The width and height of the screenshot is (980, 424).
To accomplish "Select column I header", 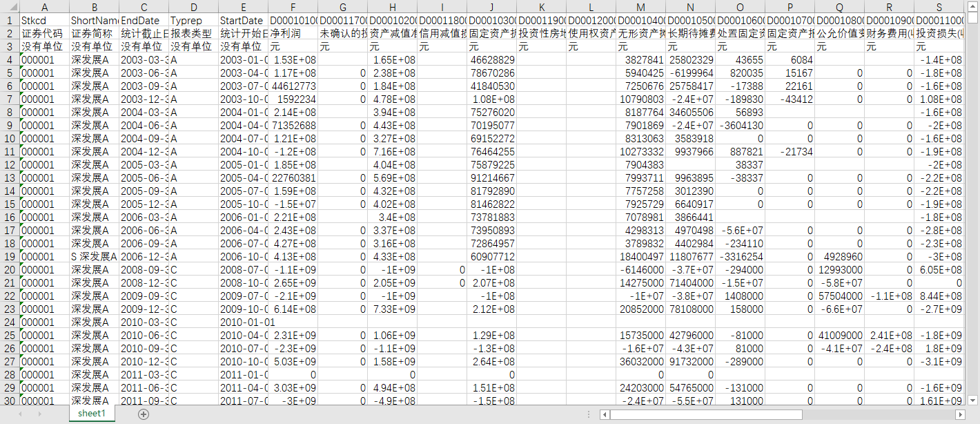I will click(x=442, y=7).
